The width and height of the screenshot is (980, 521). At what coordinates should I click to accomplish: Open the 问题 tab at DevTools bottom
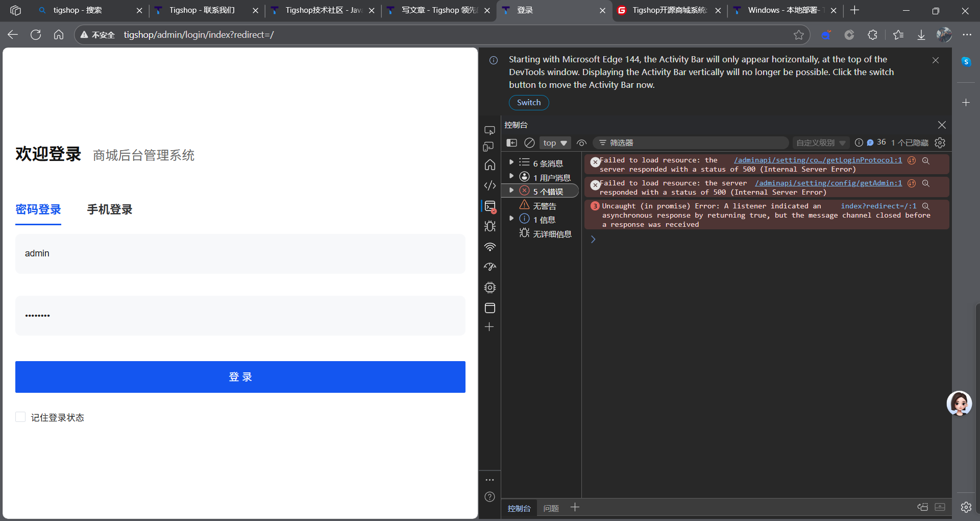[x=551, y=508]
